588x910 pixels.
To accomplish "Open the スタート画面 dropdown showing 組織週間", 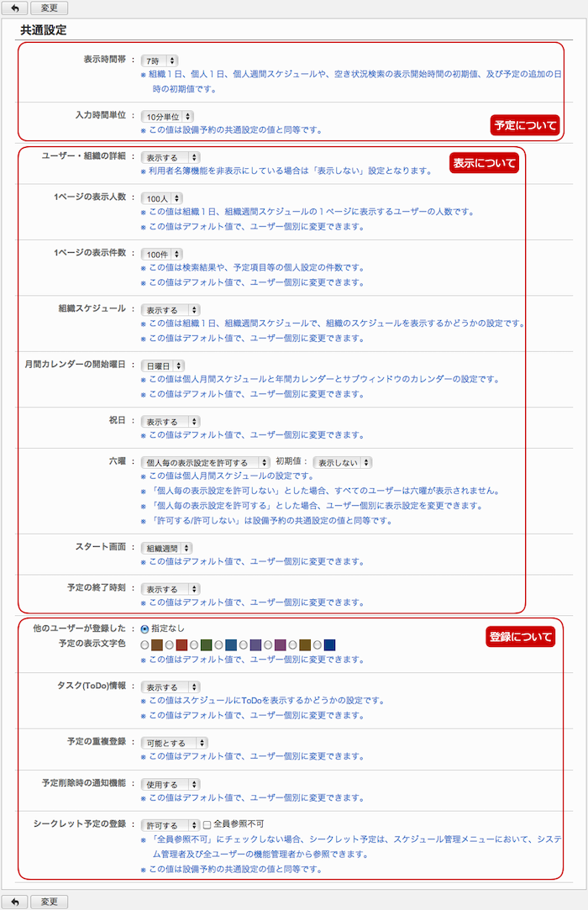I will pos(166,548).
